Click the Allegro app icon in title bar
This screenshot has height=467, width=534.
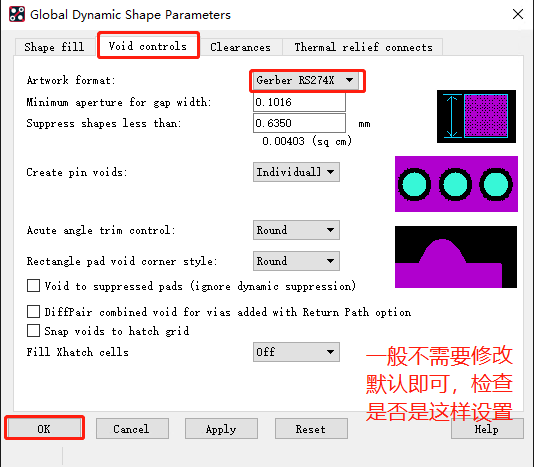[x=17, y=14]
